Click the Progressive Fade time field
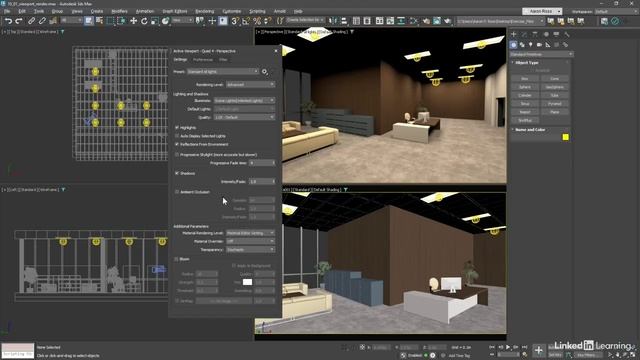Viewport: 640px width, 360px height. point(262,163)
